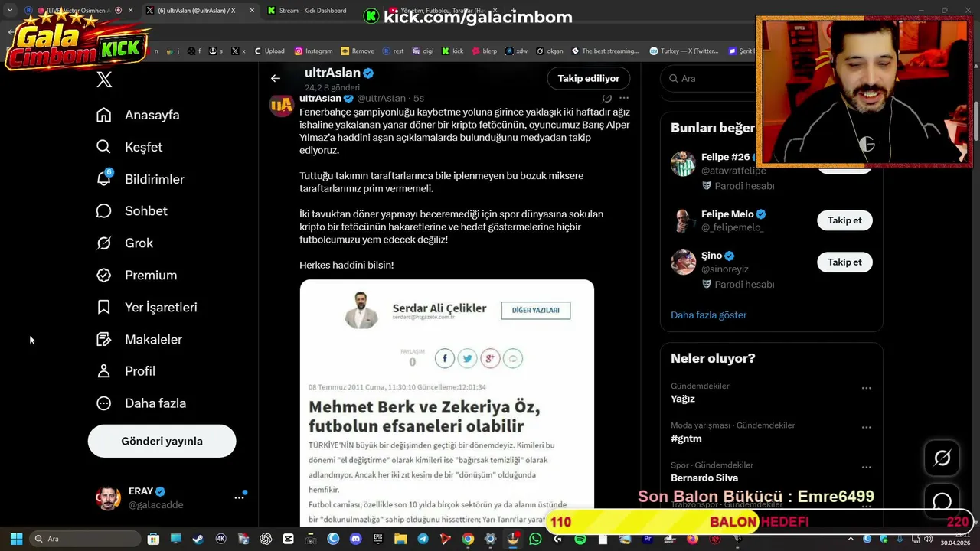Image resolution: width=980 pixels, height=551 pixels.
Task: Open WhatsApp from taskbar
Action: click(535, 539)
